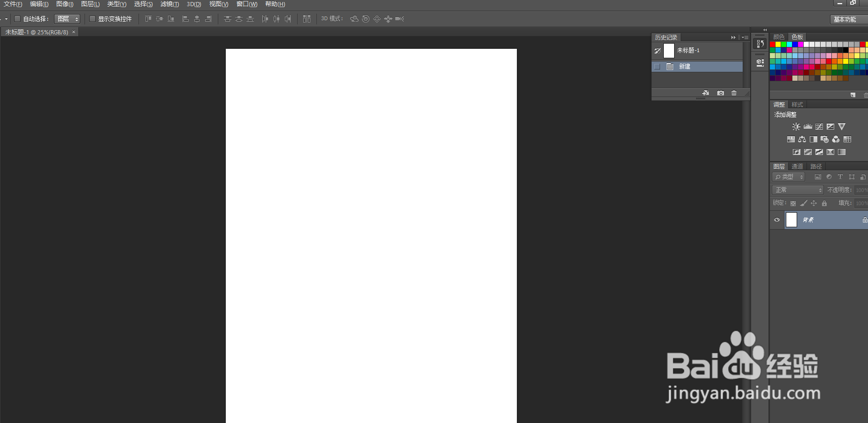Open 文件(F) menu

[x=13, y=4]
